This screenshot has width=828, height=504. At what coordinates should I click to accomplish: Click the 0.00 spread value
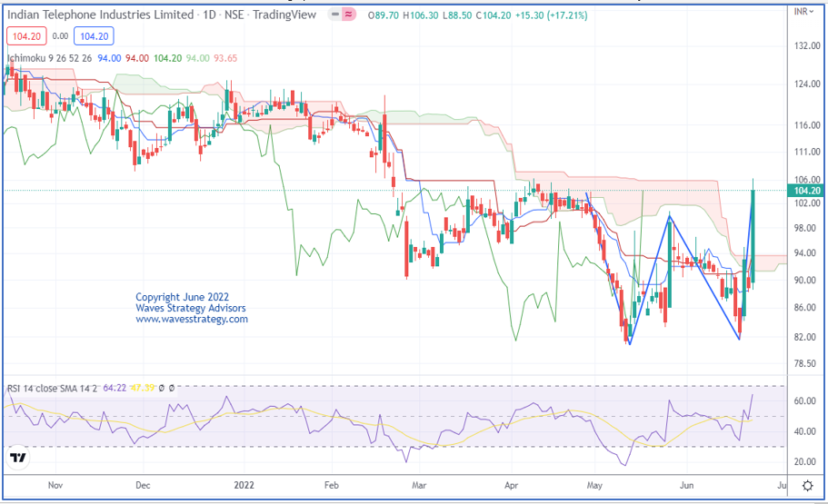click(60, 36)
